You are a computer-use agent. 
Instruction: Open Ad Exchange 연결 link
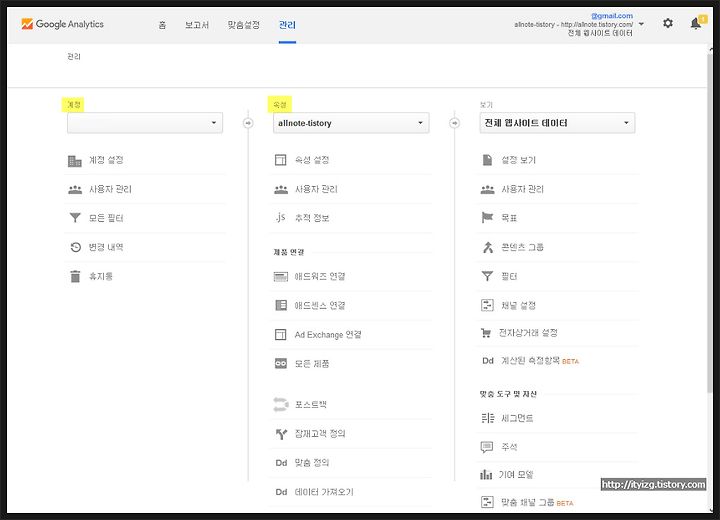(x=328, y=334)
